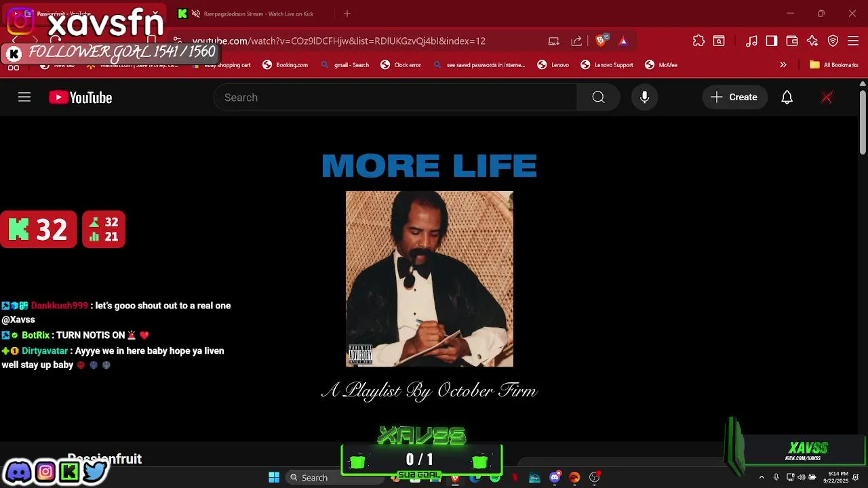Open the EA app from the taskbar

coord(574,478)
